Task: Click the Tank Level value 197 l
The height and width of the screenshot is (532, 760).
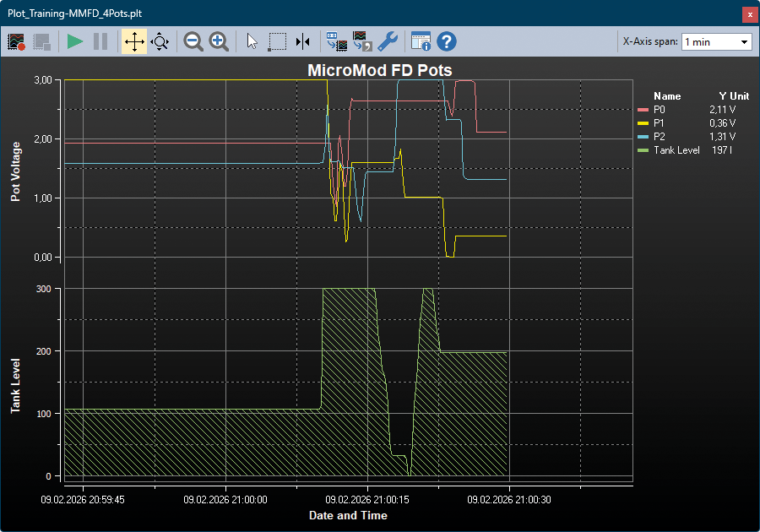Action: pyautogui.click(x=722, y=150)
